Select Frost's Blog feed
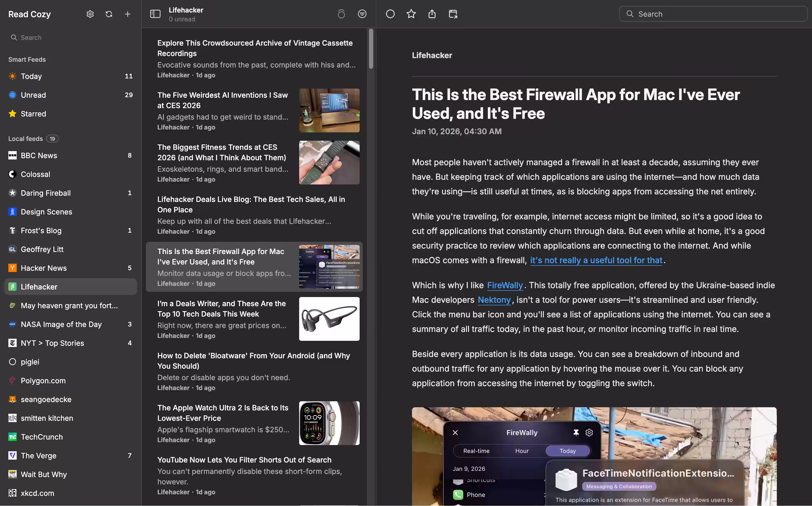Screen dimensions: 812x506 pyautogui.click(x=70, y=231)
